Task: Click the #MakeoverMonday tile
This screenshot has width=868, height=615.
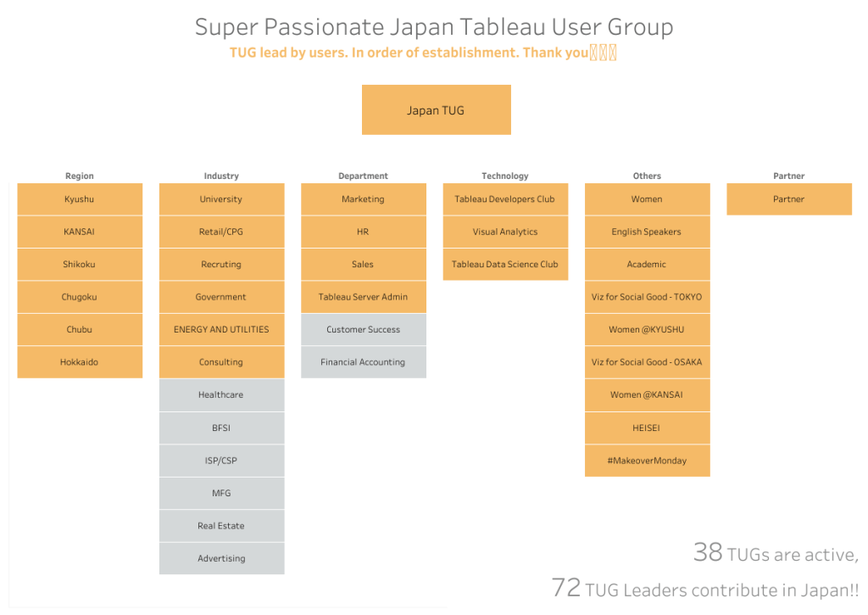Action: tap(647, 461)
